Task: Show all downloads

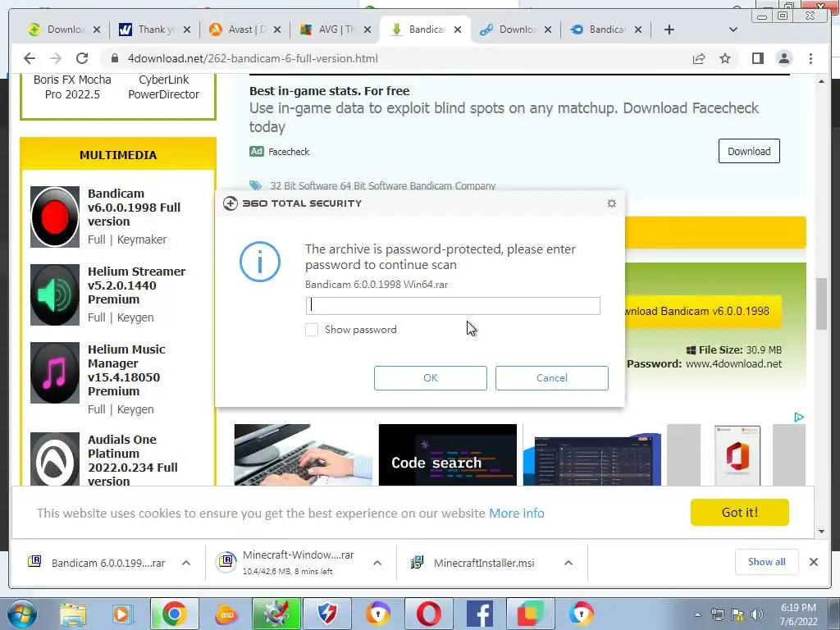Action: pyautogui.click(x=767, y=562)
